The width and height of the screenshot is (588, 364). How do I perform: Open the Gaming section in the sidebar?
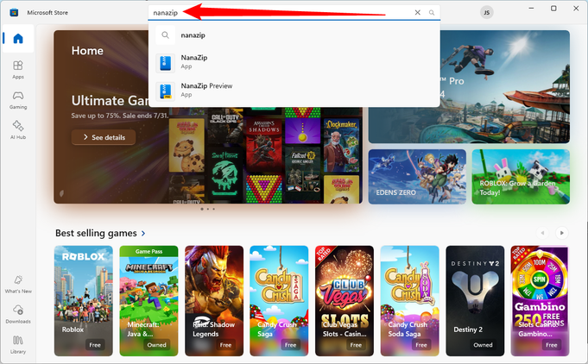[x=18, y=100]
